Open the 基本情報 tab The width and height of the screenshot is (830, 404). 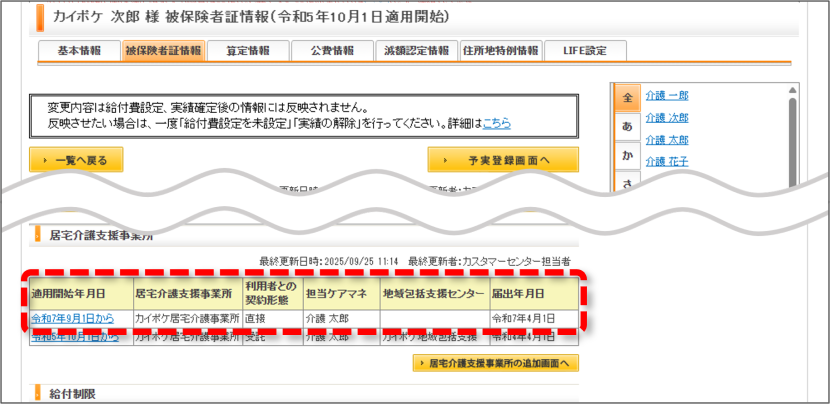[79, 51]
